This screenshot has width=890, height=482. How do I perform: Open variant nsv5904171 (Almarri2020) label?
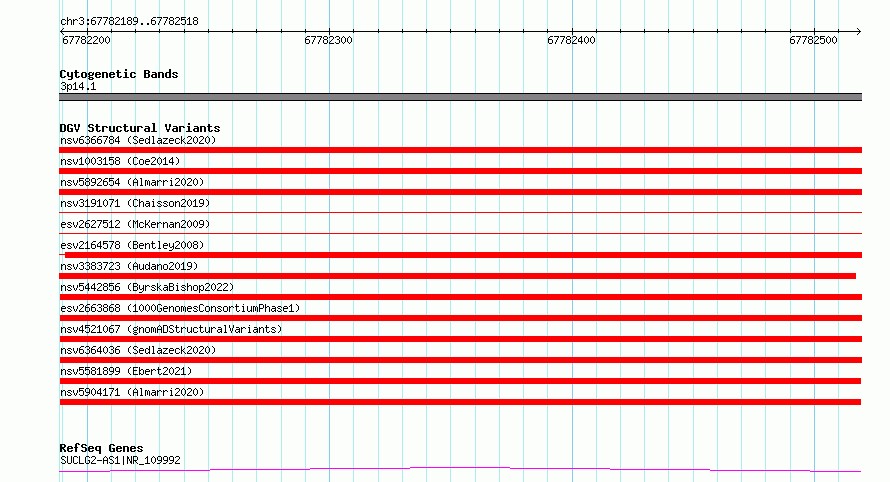[x=132, y=392]
